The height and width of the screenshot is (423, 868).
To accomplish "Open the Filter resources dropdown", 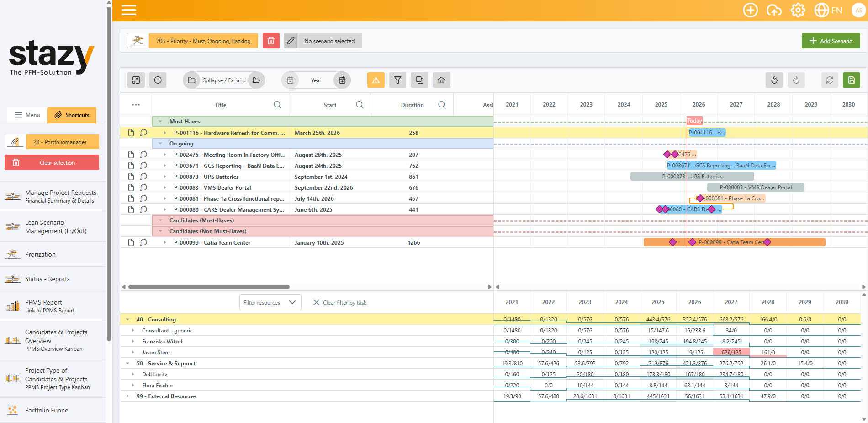I will (x=270, y=302).
